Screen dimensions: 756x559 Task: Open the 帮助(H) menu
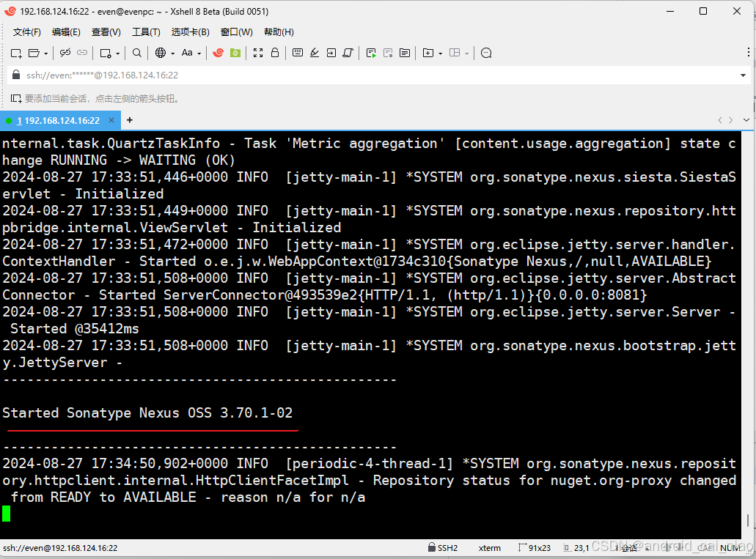click(x=279, y=32)
